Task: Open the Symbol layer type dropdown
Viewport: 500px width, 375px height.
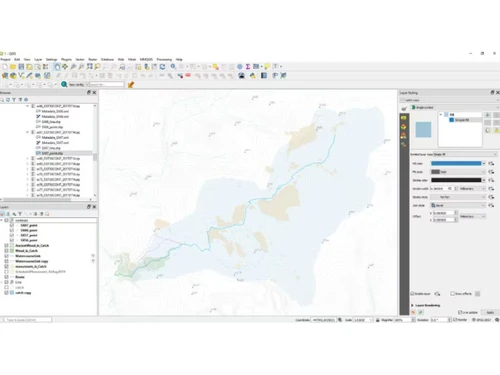Action: coord(465,154)
